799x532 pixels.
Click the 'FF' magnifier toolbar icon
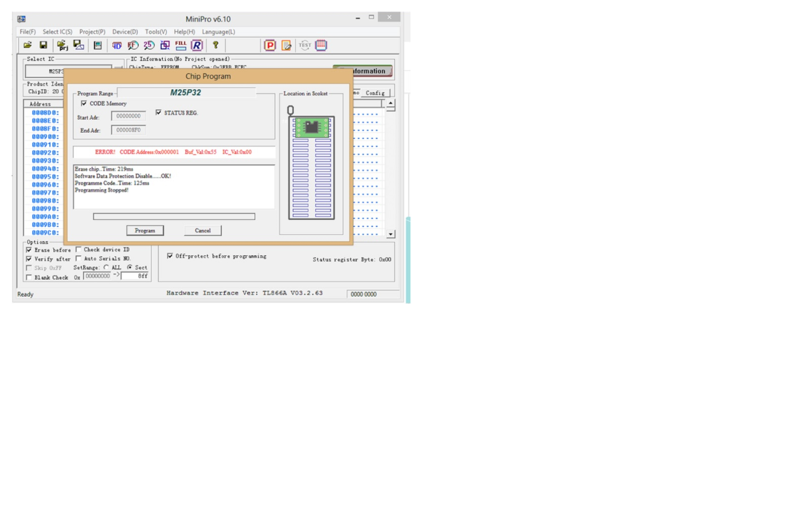(x=133, y=45)
